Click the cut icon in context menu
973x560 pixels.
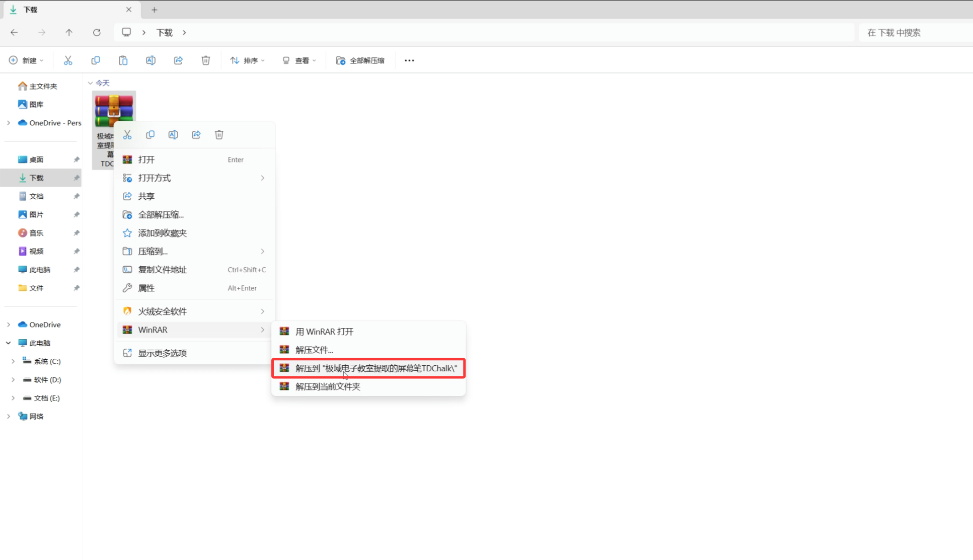[x=127, y=135]
